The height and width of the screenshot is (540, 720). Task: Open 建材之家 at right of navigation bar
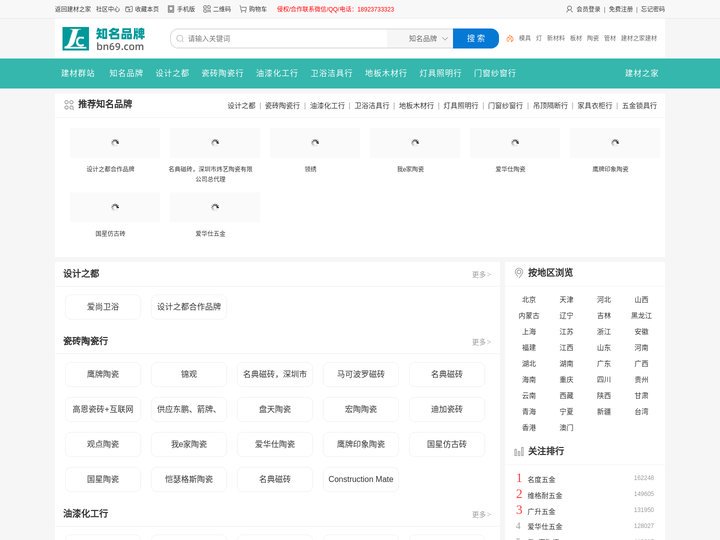click(641, 73)
